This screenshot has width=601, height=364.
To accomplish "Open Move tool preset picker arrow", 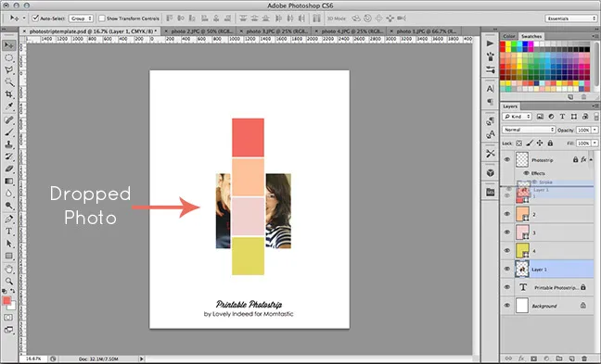I will click(x=24, y=18).
